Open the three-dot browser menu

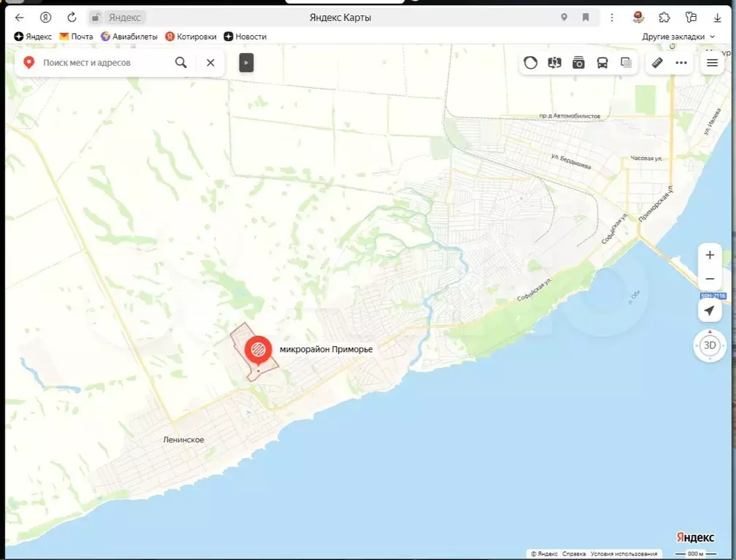tap(612, 18)
